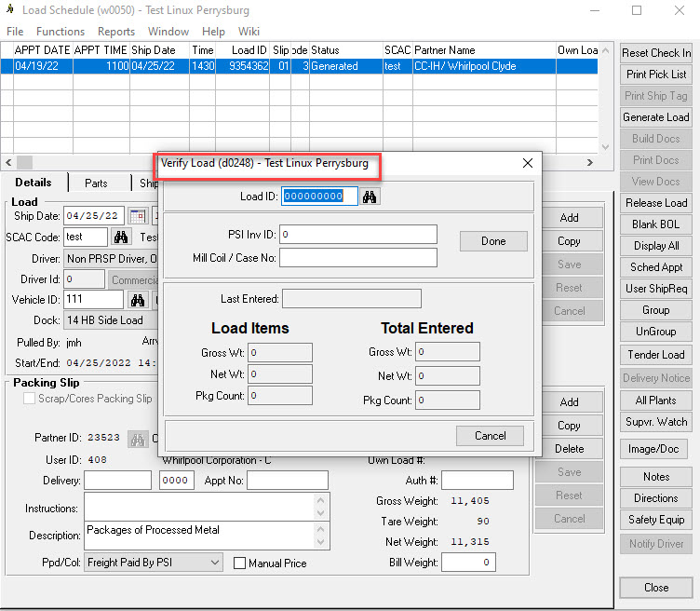Click the Display All button
Screen dimensions: 700x611
click(656, 246)
